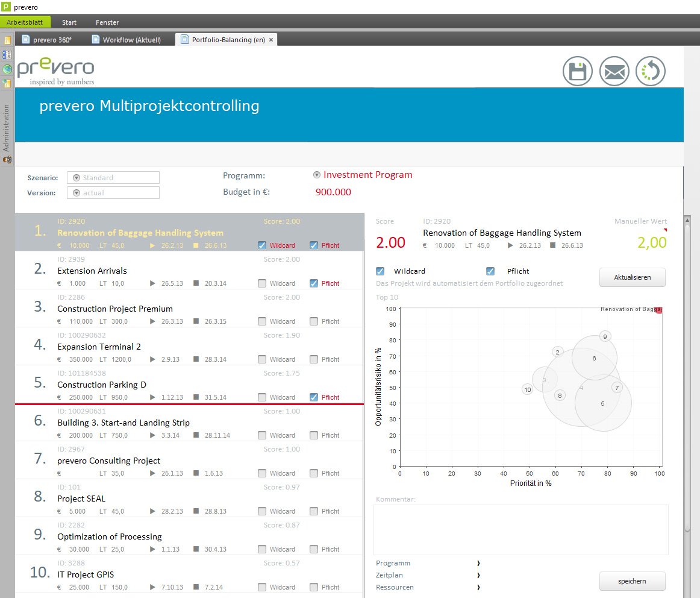This screenshot has width=700, height=598.
Task: Open the Fenster menu
Action: [x=107, y=22]
